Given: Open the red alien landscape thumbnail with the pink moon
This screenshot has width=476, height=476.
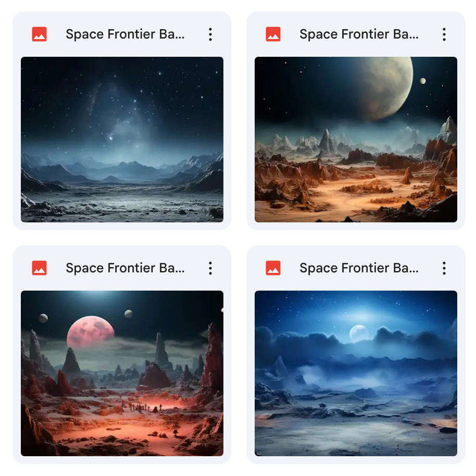Looking at the screenshot, I should point(122,373).
